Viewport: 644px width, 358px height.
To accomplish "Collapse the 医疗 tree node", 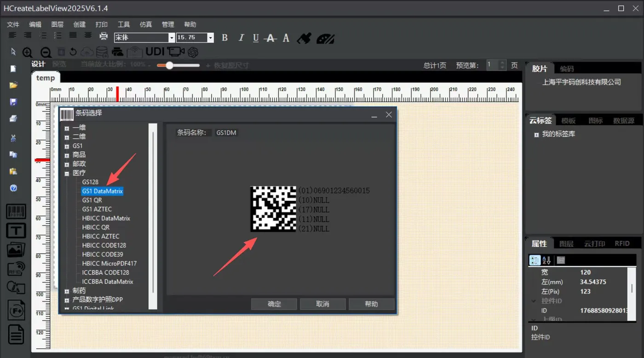I will point(67,173).
